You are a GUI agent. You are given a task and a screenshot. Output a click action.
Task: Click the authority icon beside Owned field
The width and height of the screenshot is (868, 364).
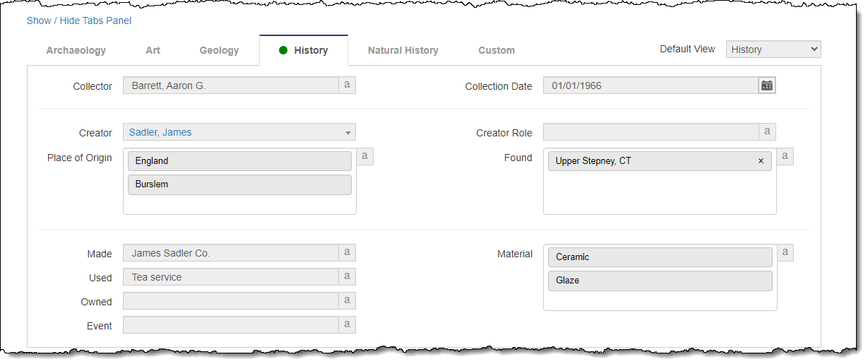(x=347, y=301)
